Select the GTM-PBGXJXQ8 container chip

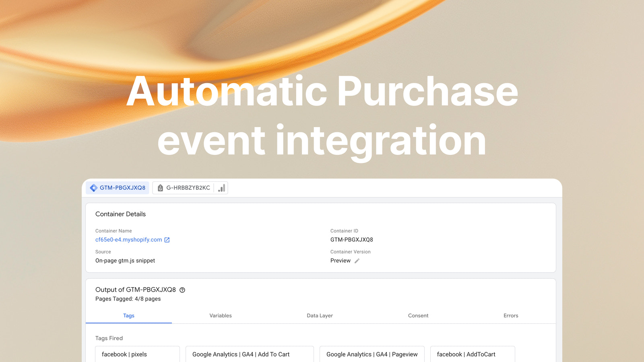click(x=118, y=188)
